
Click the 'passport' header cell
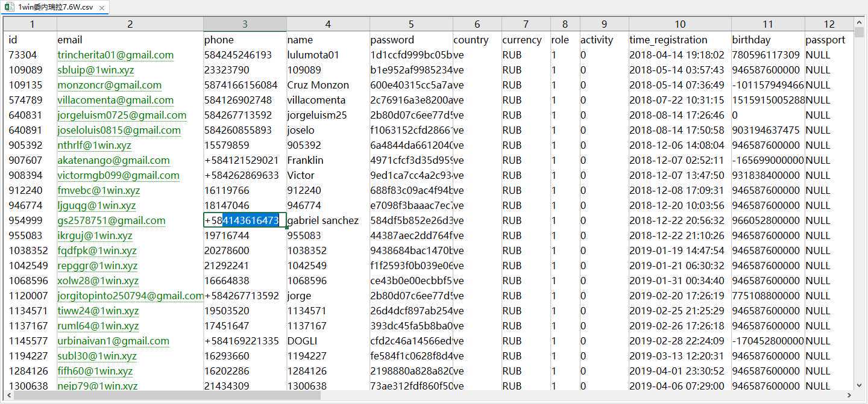tap(829, 40)
